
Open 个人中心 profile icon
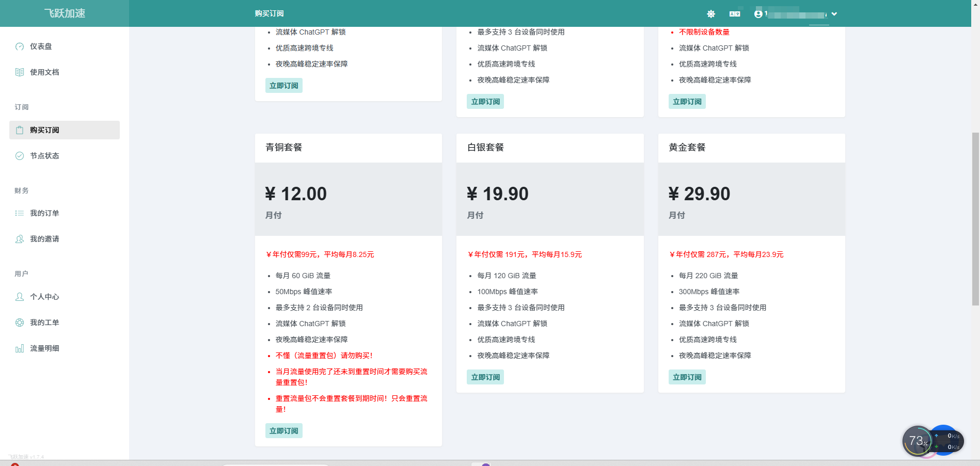20,297
